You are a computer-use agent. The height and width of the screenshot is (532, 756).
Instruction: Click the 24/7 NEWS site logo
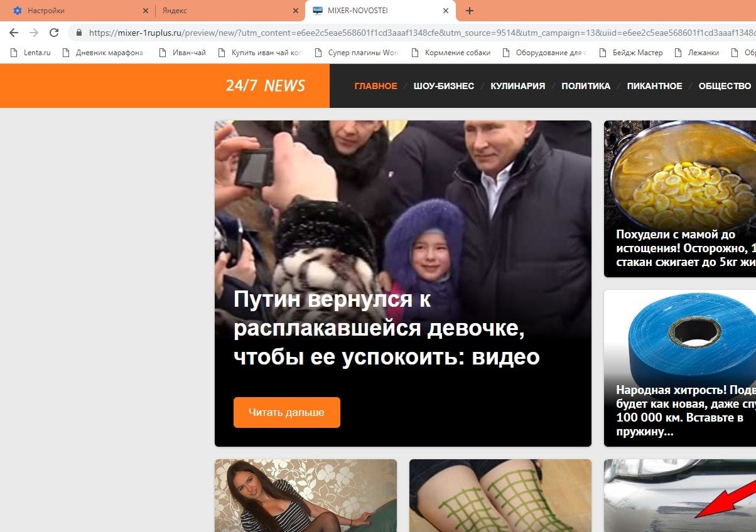coord(265,86)
